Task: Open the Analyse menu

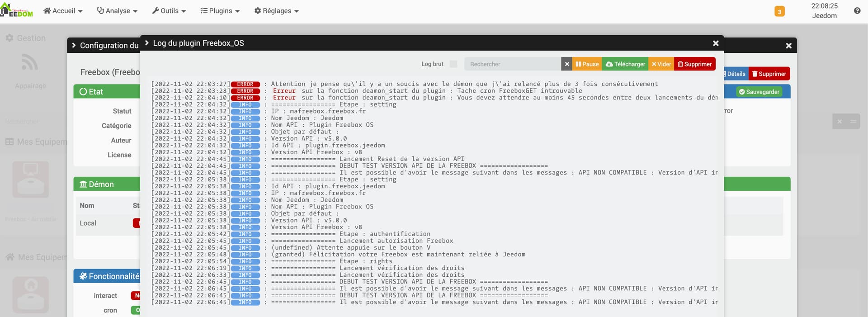Action: pyautogui.click(x=117, y=11)
